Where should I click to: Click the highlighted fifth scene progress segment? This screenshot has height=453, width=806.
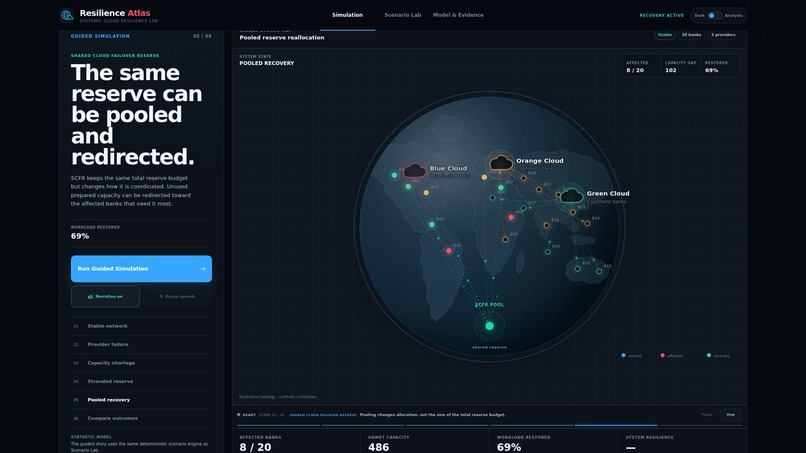(x=616, y=425)
